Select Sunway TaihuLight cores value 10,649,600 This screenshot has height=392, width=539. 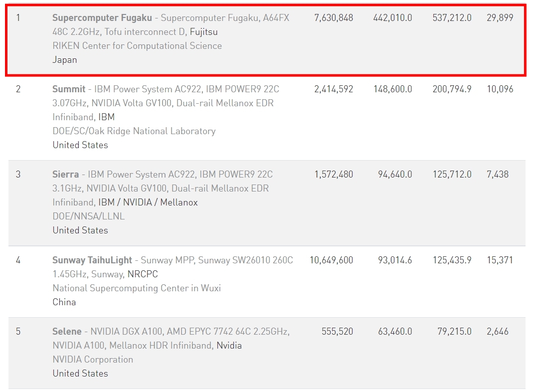332,260
